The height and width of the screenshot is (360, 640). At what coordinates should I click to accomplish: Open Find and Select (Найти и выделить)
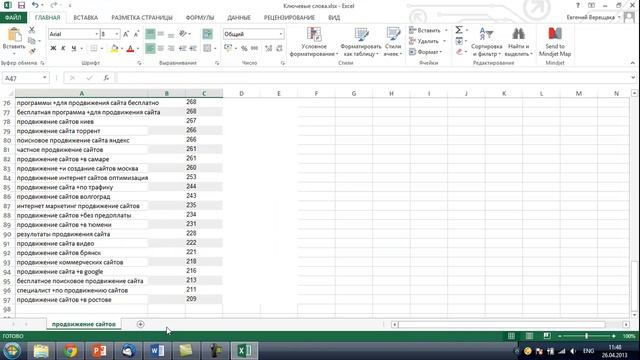pos(518,42)
